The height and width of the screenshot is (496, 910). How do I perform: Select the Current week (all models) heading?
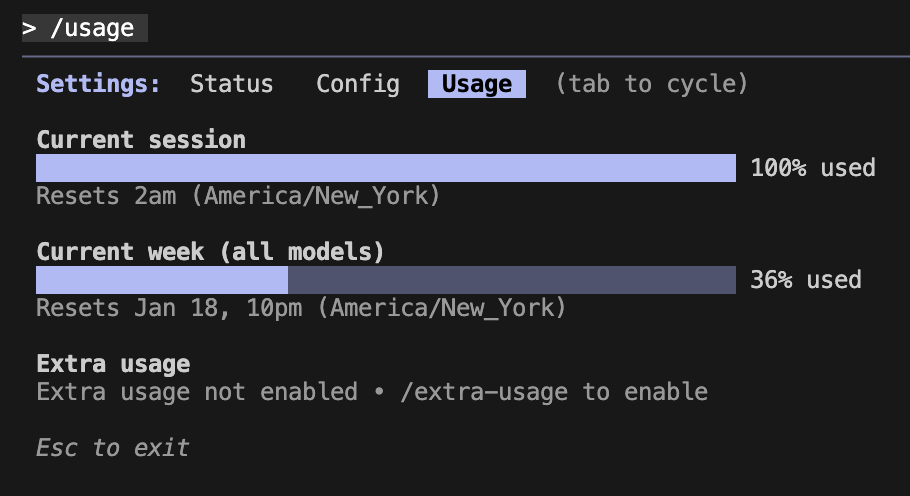pos(210,251)
